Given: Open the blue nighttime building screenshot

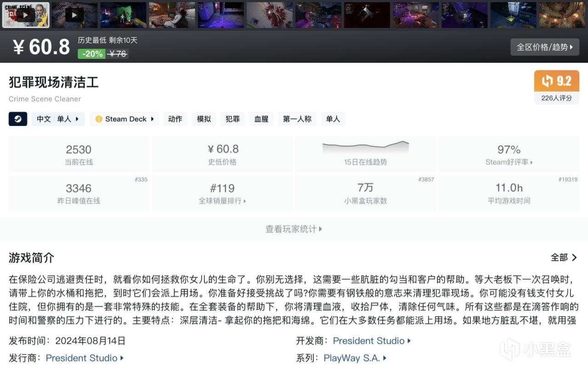Looking at the screenshot, I should 513,15.
